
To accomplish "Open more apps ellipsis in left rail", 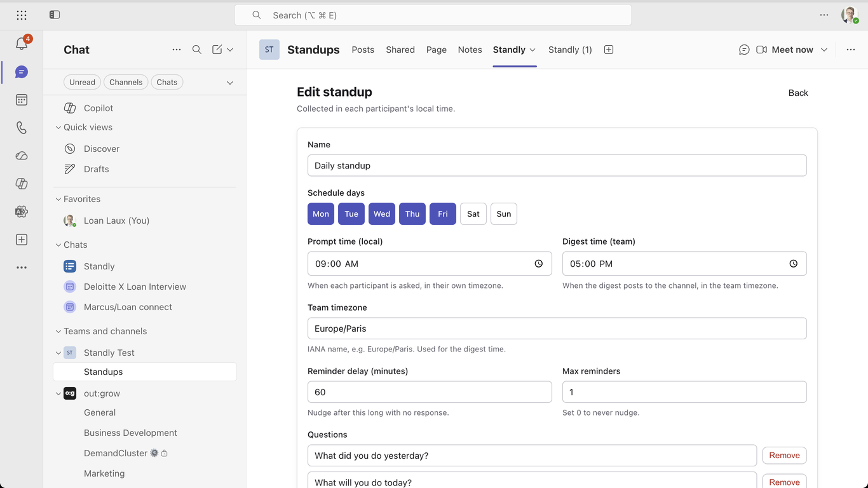I will coord(22,268).
